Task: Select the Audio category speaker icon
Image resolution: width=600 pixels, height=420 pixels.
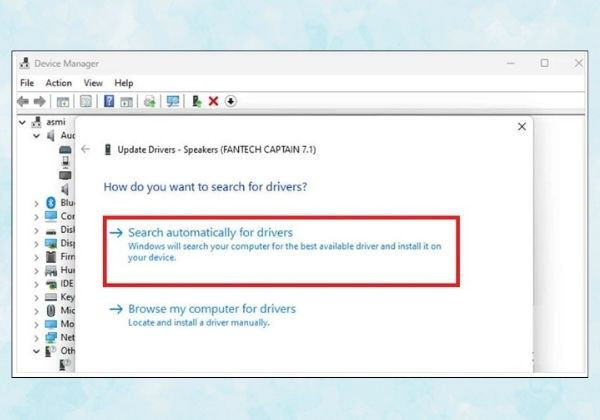Action: click(51, 135)
